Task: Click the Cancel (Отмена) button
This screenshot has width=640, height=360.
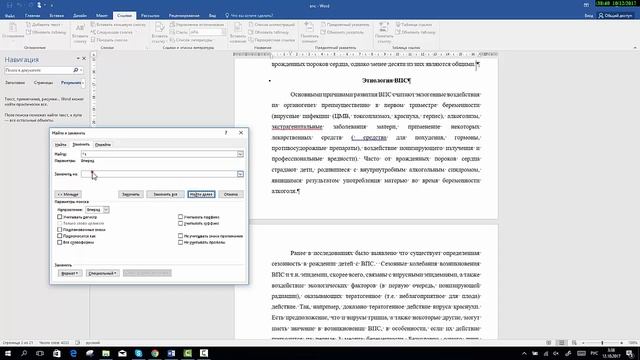Action: tap(231, 194)
